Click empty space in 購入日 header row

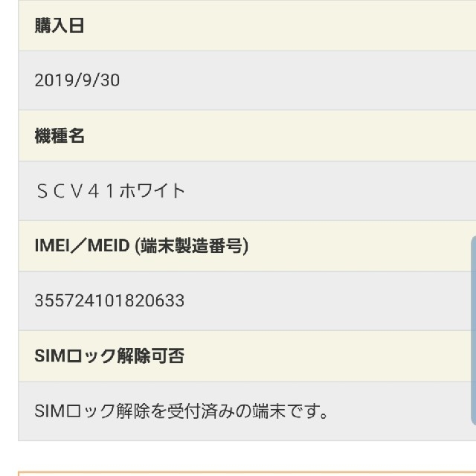click(x=273, y=25)
